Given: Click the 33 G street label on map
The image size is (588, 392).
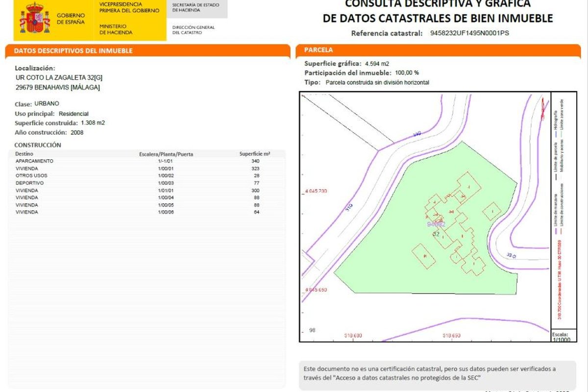Looking at the screenshot, I should pos(512,255).
